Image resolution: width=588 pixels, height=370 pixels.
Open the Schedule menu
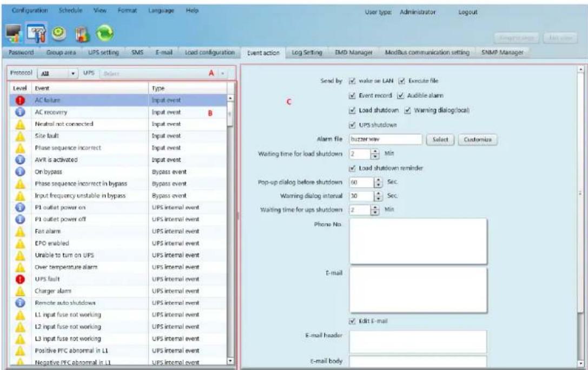click(x=70, y=10)
